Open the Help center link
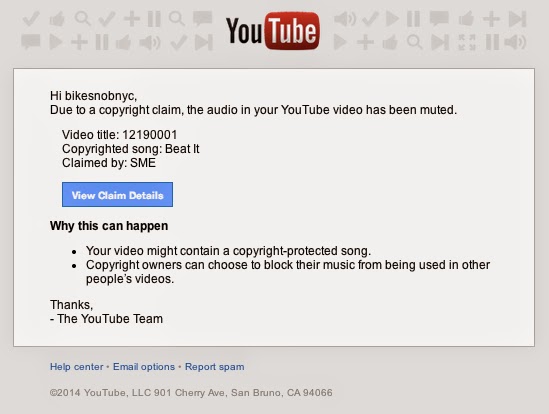This screenshot has width=549, height=414. [x=77, y=367]
